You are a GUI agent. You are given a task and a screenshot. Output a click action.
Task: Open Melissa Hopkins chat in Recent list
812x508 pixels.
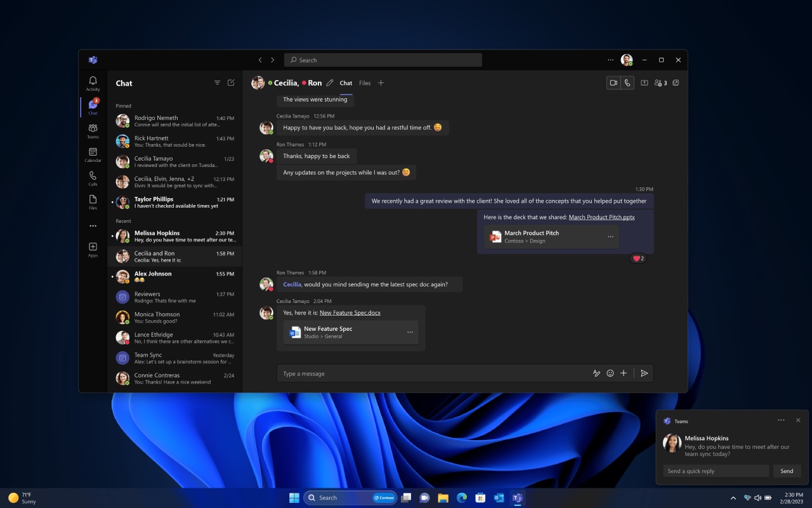174,236
